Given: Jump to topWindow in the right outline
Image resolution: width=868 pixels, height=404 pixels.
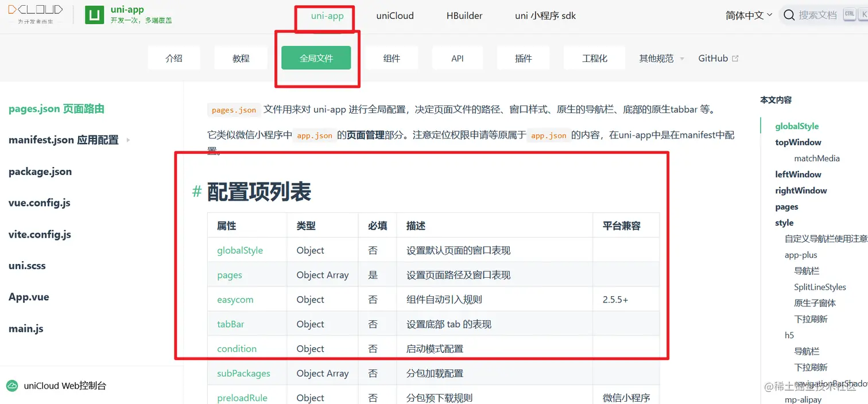Looking at the screenshot, I should (798, 142).
